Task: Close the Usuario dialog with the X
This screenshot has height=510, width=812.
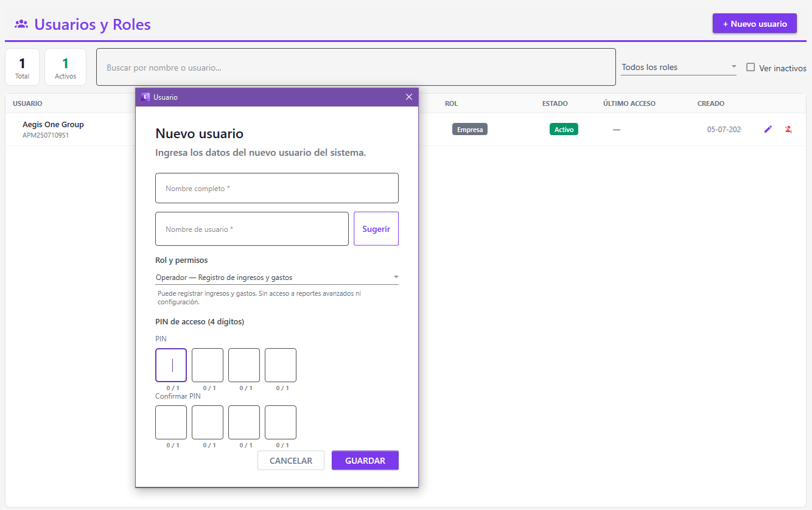Action: point(409,97)
